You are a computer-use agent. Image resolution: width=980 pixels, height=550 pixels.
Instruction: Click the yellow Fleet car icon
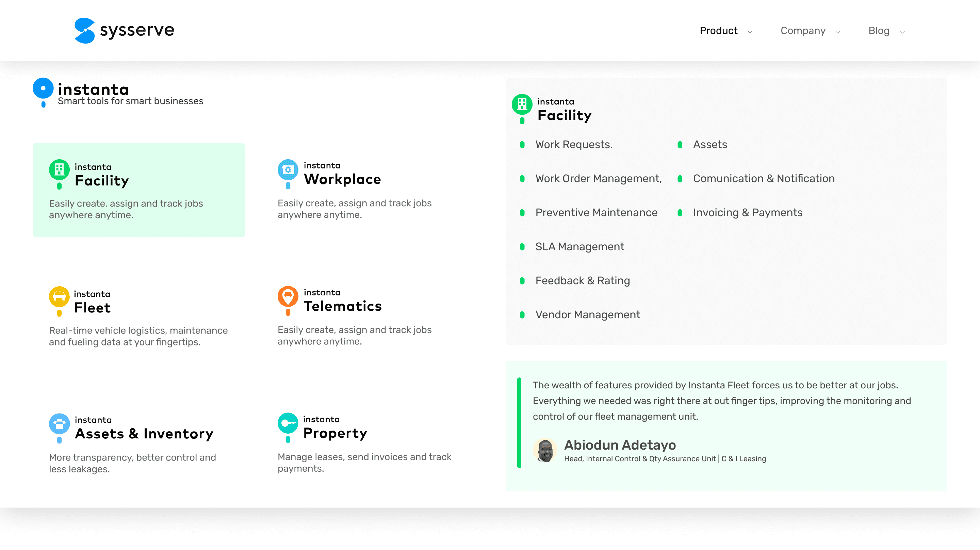(59, 296)
